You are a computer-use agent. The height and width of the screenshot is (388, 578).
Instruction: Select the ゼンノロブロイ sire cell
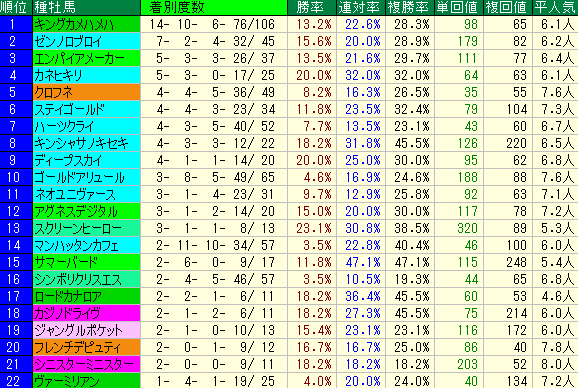86,41
